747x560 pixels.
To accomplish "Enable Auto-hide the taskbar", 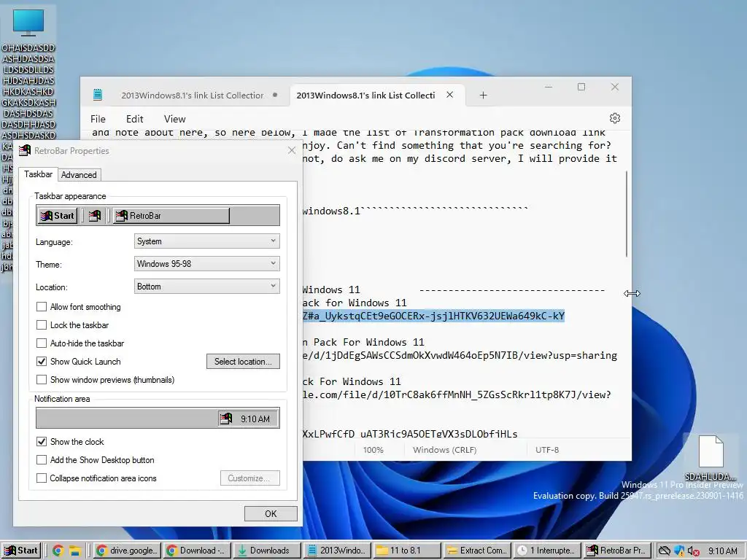I will pyautogui.click(x=42, y=343).
